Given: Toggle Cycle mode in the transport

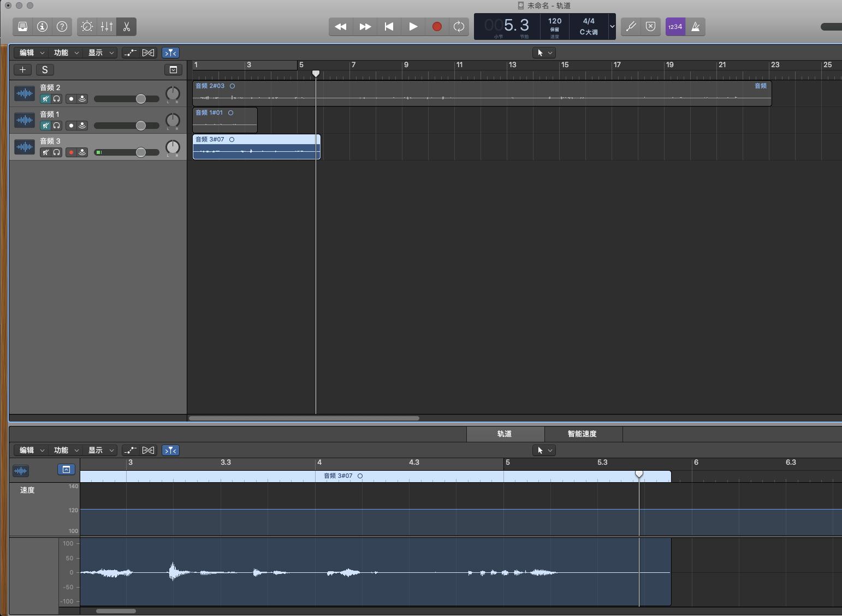Looking at the screenshot, I should 459,26.
